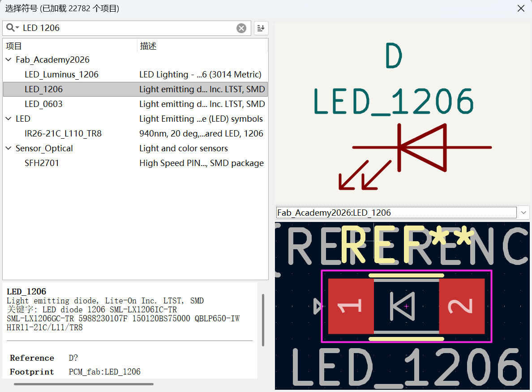Image resolution: width=532 pixels, height=392 pixels.
Task: Click the PCM_fab:LED_1206 footprint value
Action: click(104, 372)
